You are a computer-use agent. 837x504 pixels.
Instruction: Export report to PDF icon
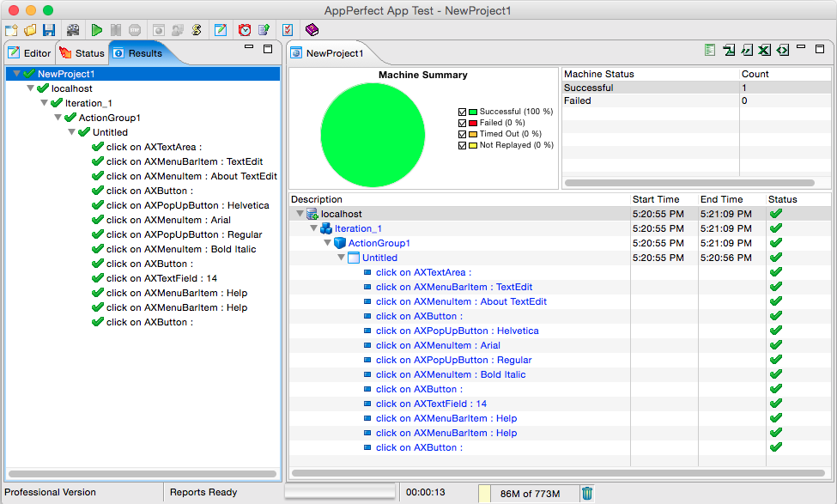click(729, 50)
